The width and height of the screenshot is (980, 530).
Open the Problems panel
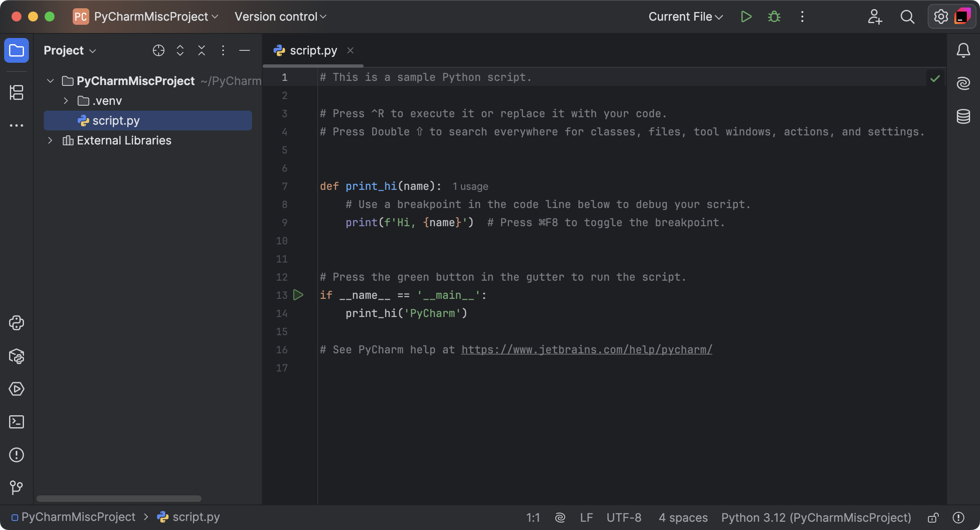[17, 455]
